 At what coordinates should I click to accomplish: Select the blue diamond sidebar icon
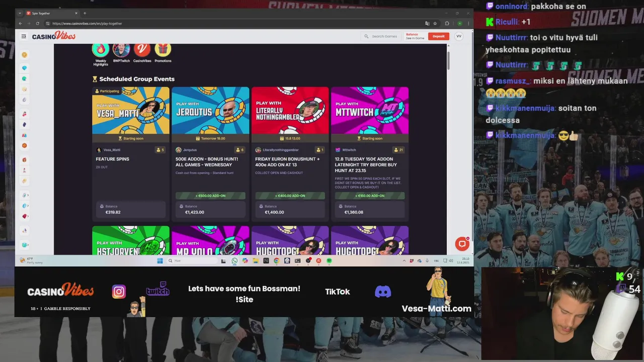pyautogui.click(x=24, y=68)
